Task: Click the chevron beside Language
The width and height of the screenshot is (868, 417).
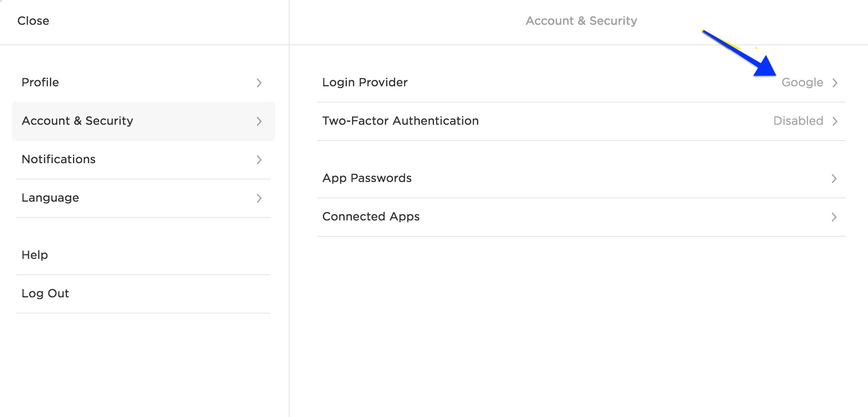Action: pyautogui.click(x=259, y=199)
